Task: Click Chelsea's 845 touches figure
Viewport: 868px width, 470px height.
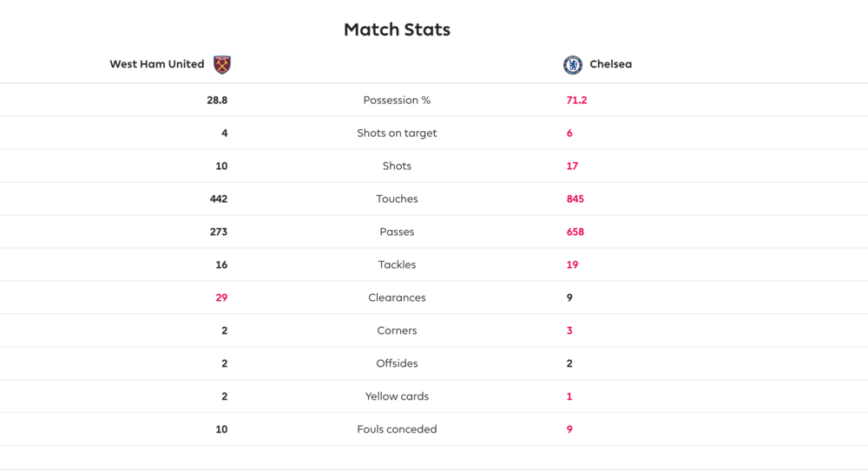Action: click(575, 199)
